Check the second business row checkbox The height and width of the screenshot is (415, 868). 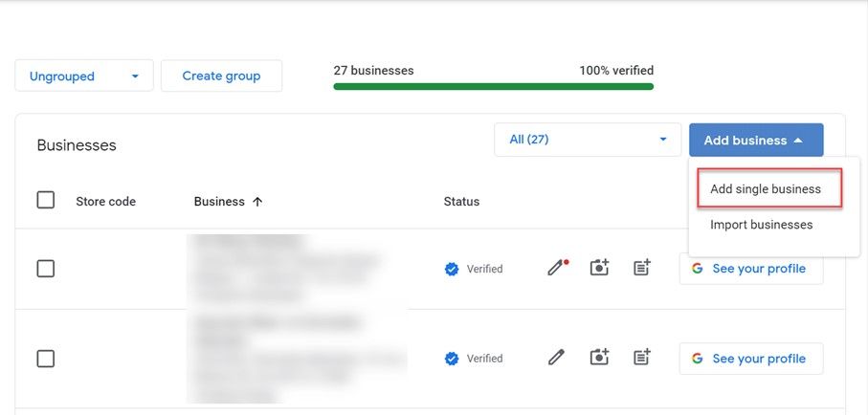point(45,359)
